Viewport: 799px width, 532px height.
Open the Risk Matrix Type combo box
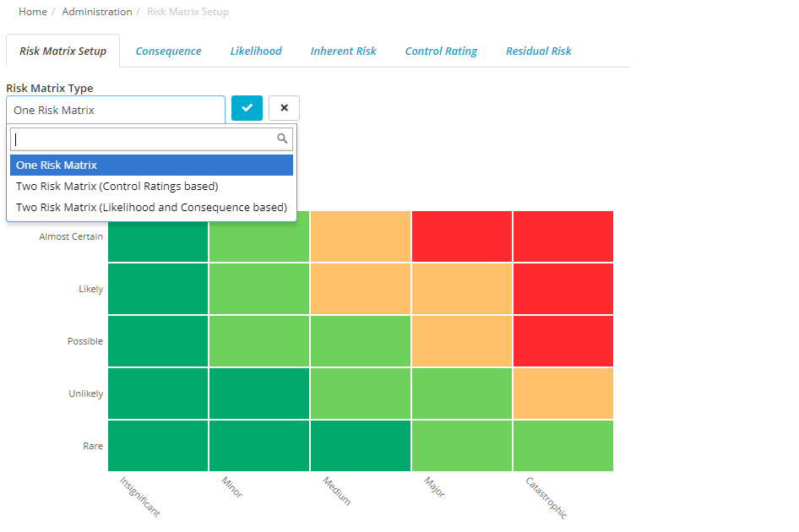pyautogui.click(x=116, y=110)
